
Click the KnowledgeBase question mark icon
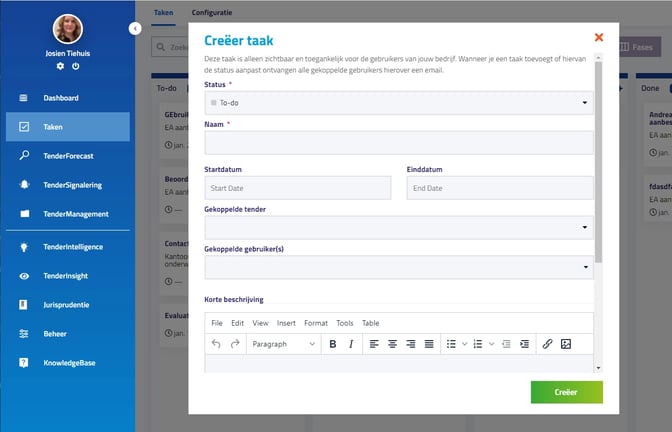24,363
